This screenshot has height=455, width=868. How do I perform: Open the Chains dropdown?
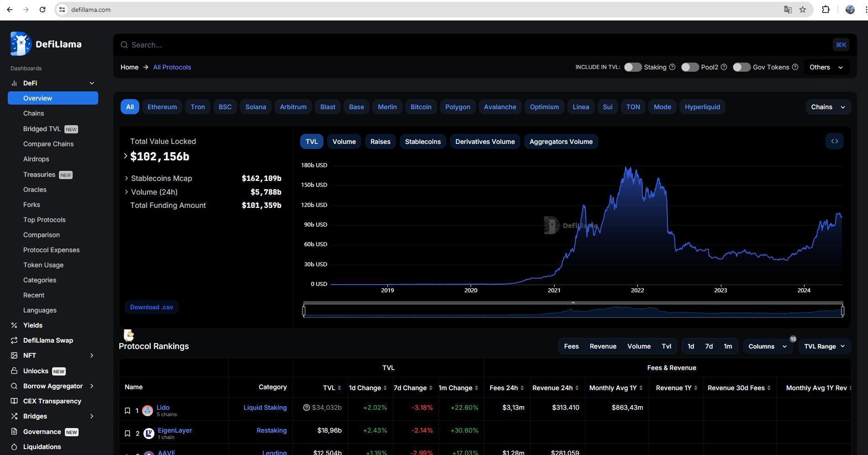point(828,107)
